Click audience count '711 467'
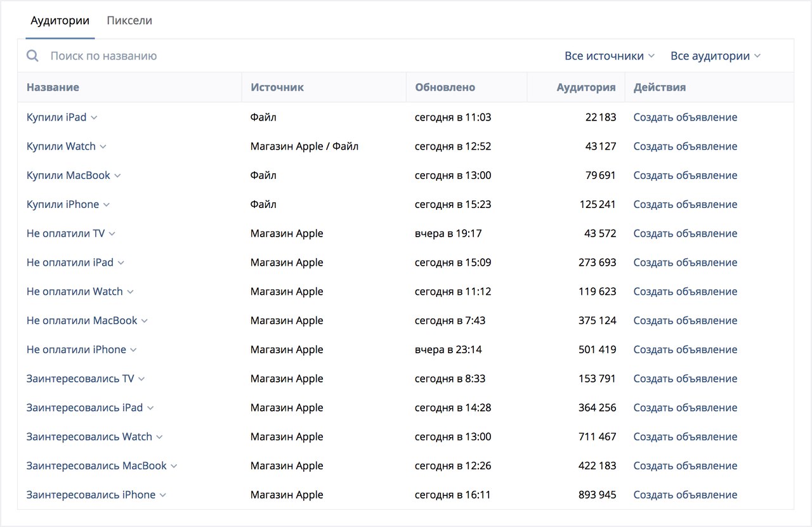The height and width of the screenshot is (527, 812). pyautogui.click(x=598, y=437)
